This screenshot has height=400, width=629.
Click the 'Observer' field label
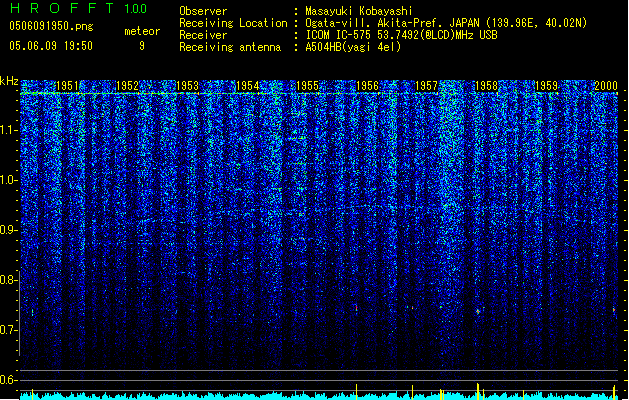[x=203, y=11]
